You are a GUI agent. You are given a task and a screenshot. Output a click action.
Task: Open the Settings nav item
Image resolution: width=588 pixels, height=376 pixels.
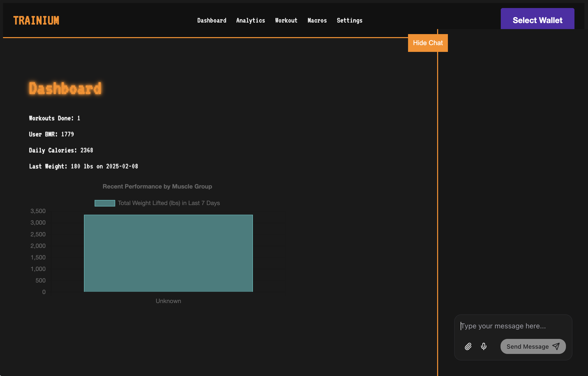point(350,20)
